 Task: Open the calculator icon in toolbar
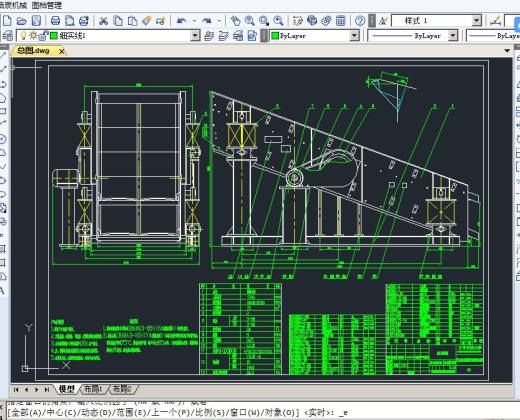[x=341, y=21]
